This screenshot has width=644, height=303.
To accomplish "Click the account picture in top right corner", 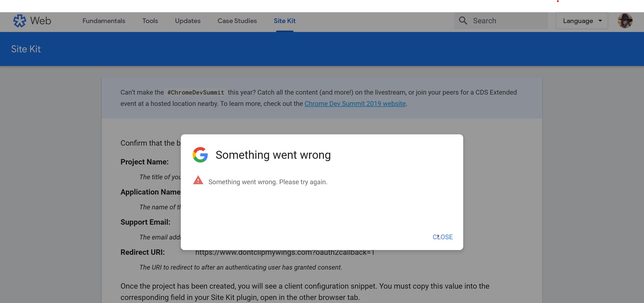I will (625, 21).
